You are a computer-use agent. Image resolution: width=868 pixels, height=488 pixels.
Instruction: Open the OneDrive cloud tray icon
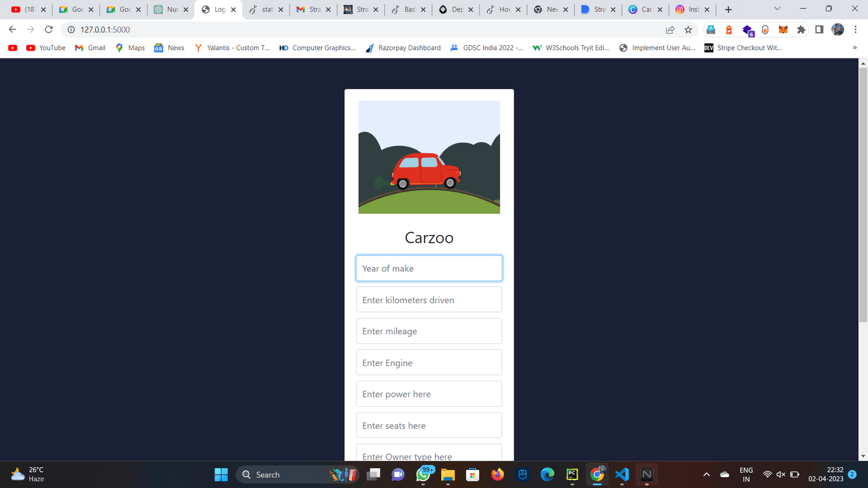[x=725, y=475]
